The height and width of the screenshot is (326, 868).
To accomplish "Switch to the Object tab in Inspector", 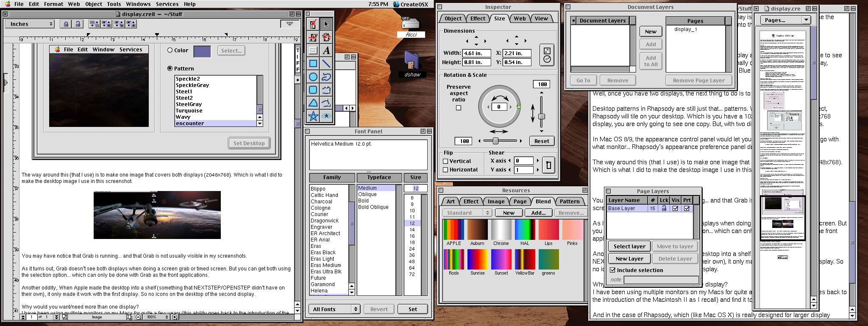I will point(453,19).
